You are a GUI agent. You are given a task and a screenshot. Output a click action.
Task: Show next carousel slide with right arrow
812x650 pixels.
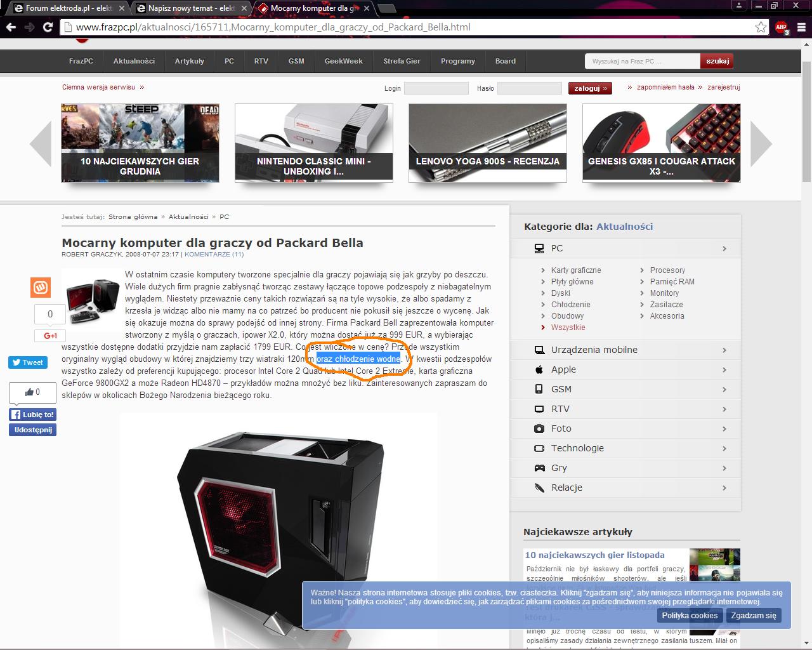pyautogui.click(x=761, y=143)
